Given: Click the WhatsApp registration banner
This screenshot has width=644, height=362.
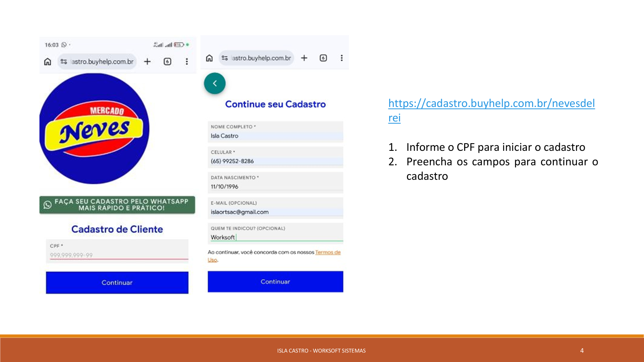Looking at the screenshot, I should pos(117,205).
